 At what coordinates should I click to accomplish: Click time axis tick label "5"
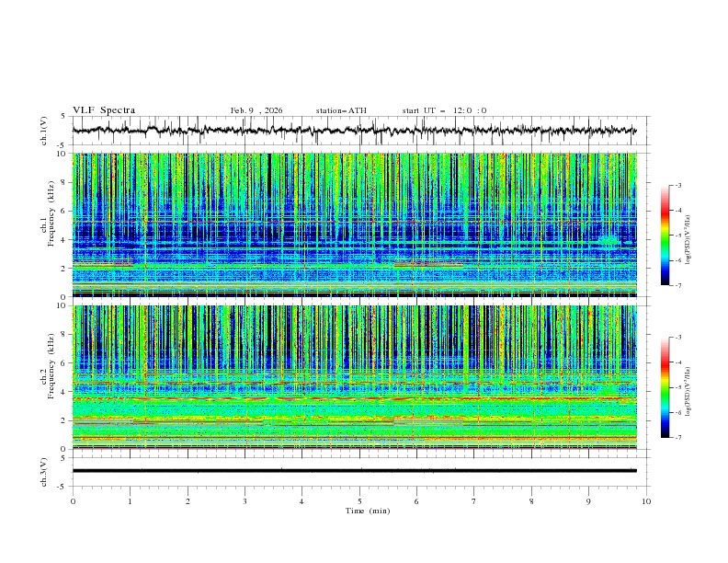[x=359, y=501]
